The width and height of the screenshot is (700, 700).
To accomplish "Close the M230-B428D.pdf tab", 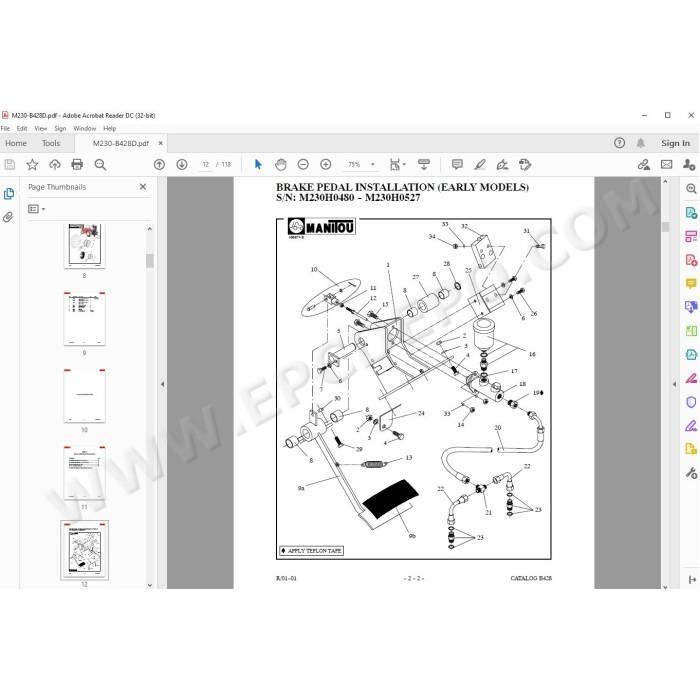I will point(161,143).
